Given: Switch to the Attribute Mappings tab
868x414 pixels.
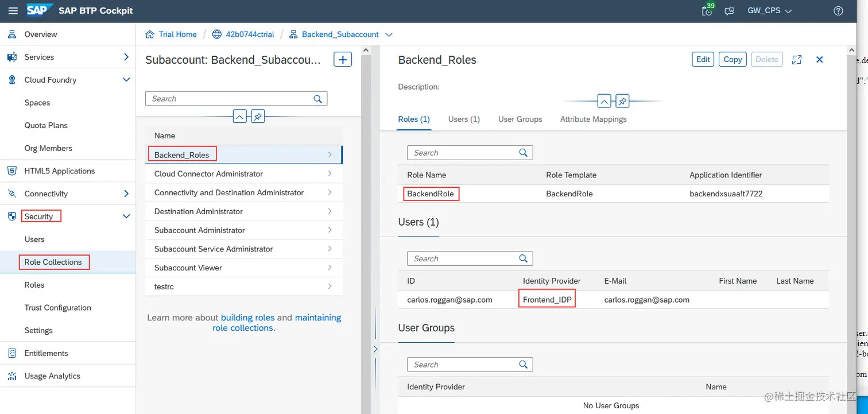Looking at the screenshot, I should (x=594, y=119).
